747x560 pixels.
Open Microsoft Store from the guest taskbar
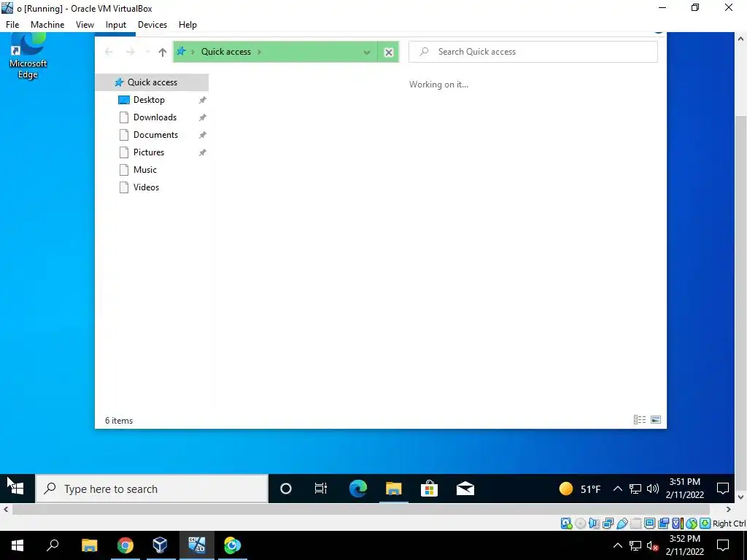(429, 489)
